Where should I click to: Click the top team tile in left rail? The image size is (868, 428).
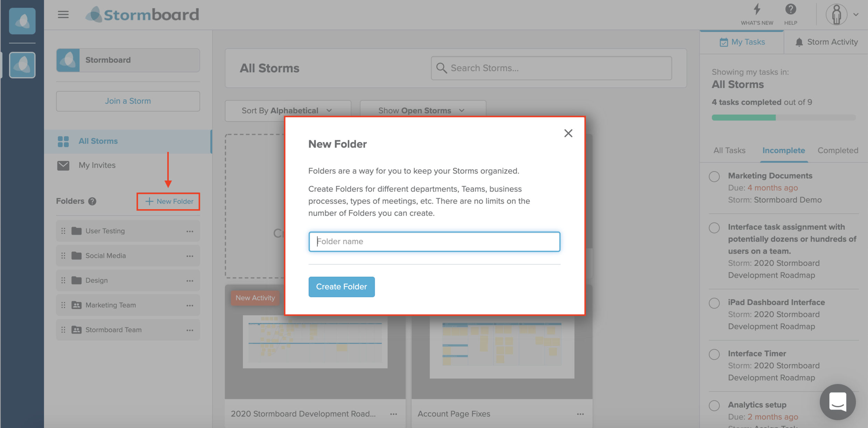click(x=22, y=21)
